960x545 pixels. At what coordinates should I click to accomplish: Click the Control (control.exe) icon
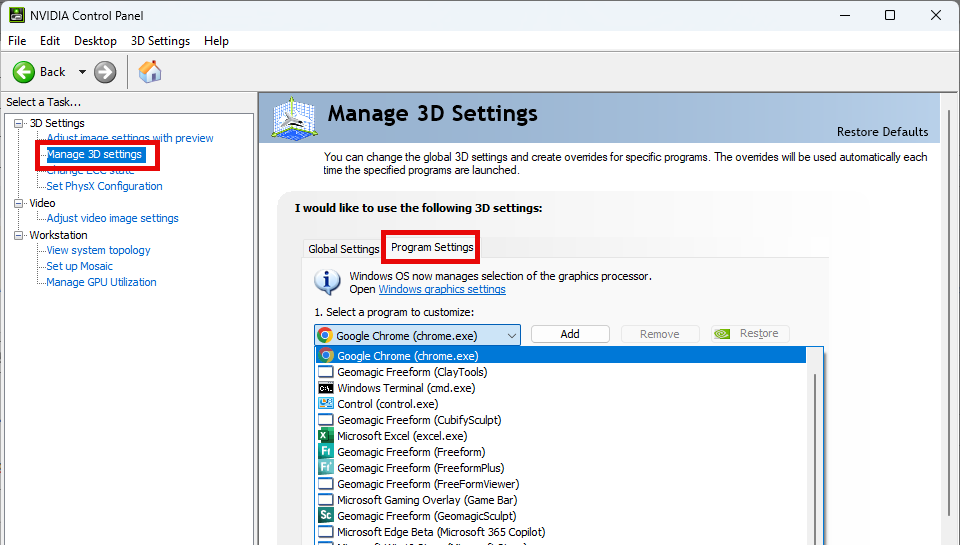point(326,404)
